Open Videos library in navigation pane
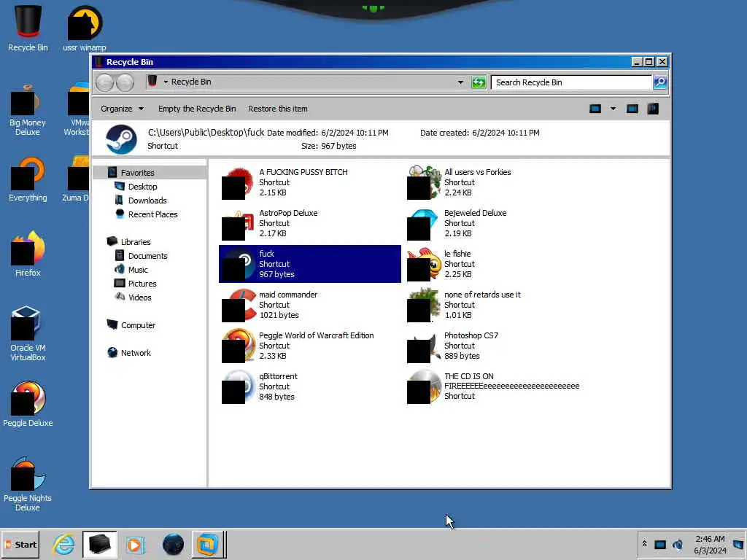Viewport: 747px width, 560px height. point(139,297)
